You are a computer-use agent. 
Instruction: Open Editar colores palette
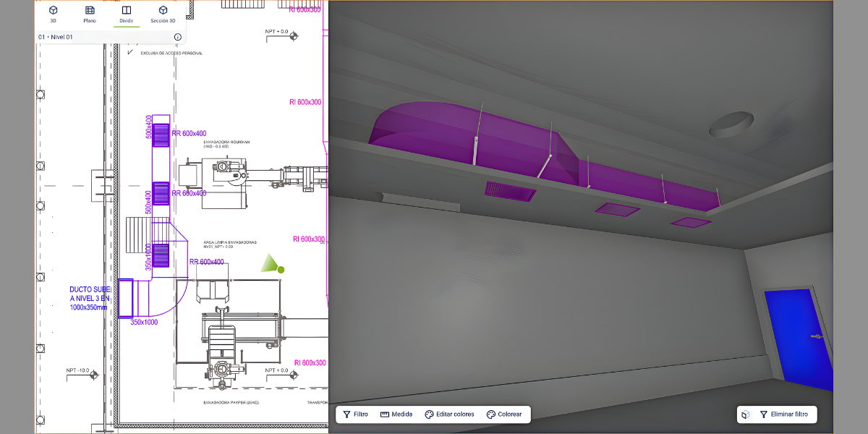pos(449,414)
